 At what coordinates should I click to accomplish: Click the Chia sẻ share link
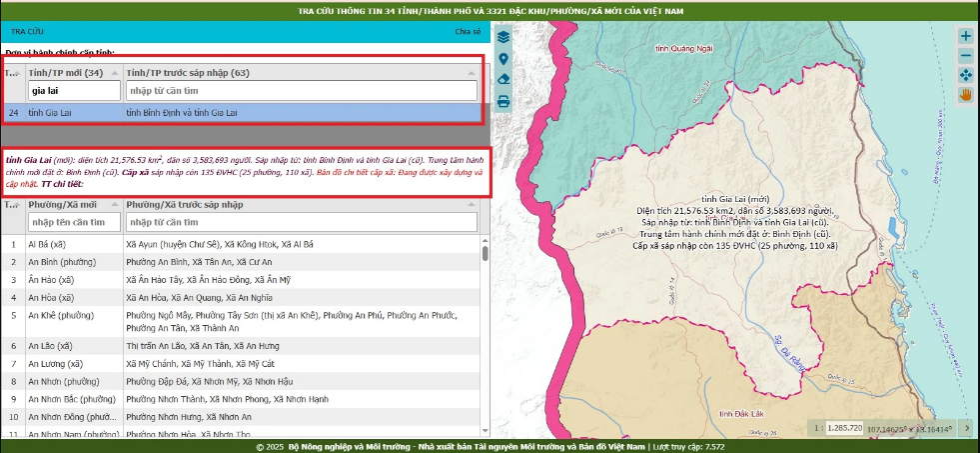click(x=468, y=31)
